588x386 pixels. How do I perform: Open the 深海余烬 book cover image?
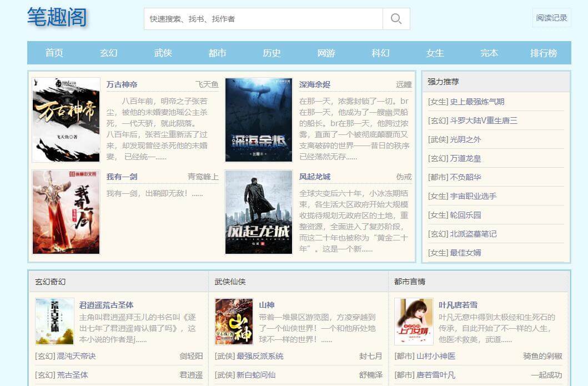point(259,120)
